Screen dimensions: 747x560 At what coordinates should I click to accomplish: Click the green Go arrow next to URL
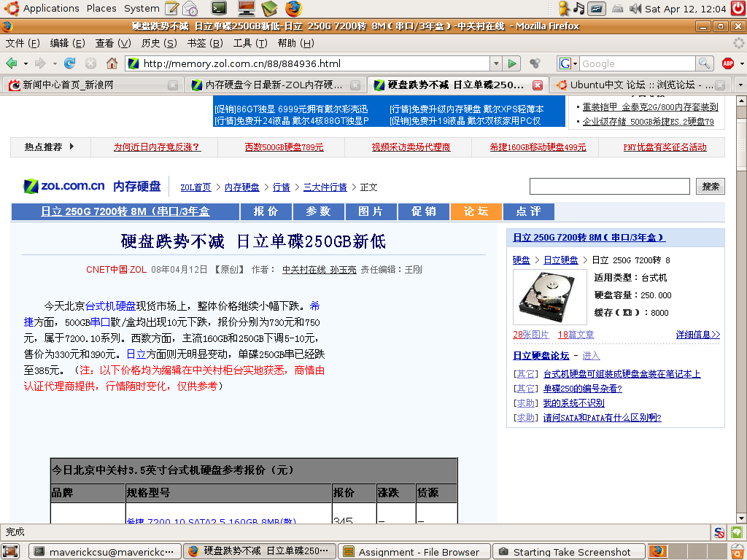[x=512, y=63]
